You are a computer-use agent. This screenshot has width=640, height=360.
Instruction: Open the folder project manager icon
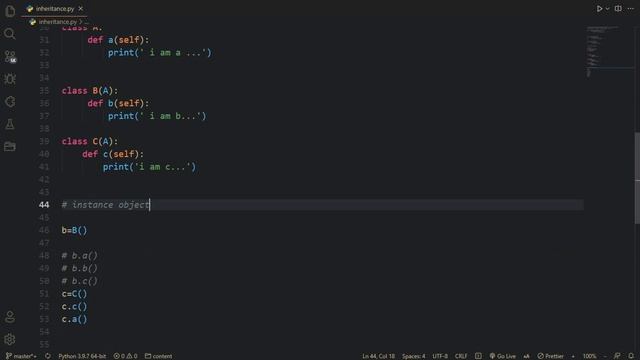click(x=10, y=147)
